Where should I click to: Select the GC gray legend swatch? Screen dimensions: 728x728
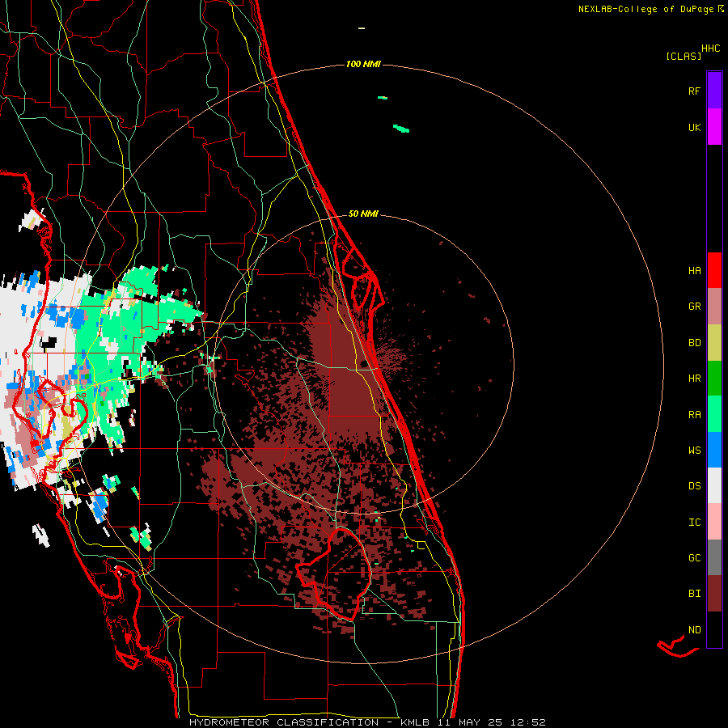coord(714,557)
